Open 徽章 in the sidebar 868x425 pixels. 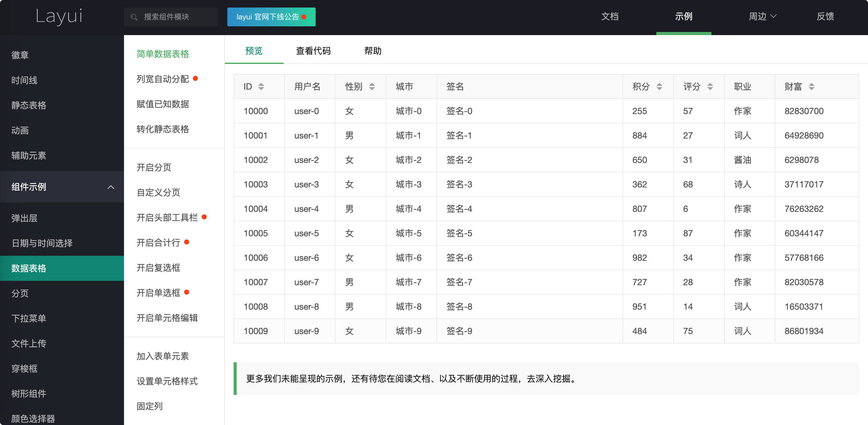point(62,55)
